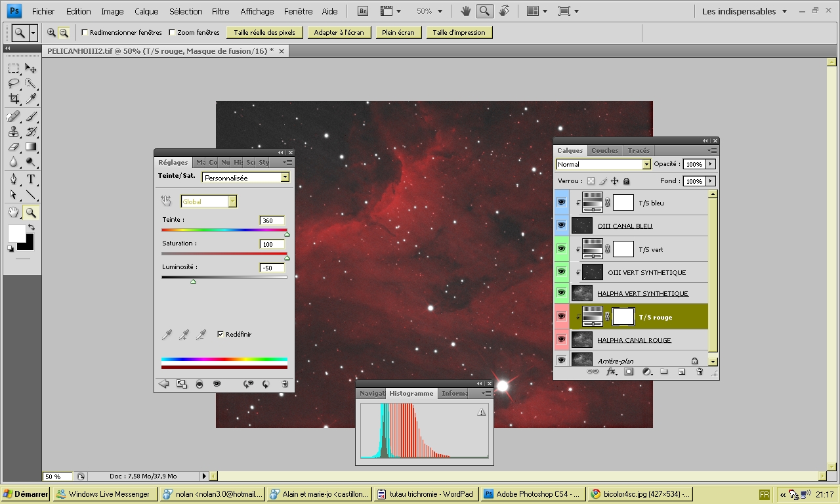This screenshot has width=840, height=504.
Task: Select the Path Selection arrow tool
Action: pos(14,195)
